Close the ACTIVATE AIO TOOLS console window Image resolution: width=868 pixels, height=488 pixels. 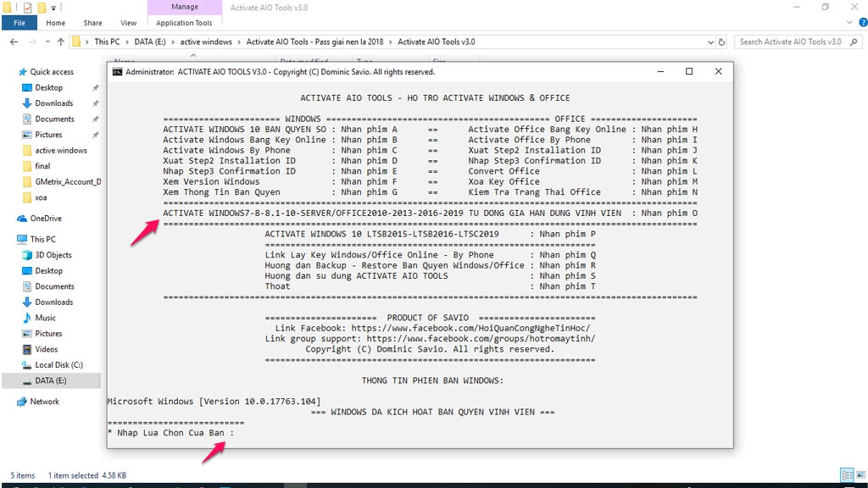click(718, 71)
